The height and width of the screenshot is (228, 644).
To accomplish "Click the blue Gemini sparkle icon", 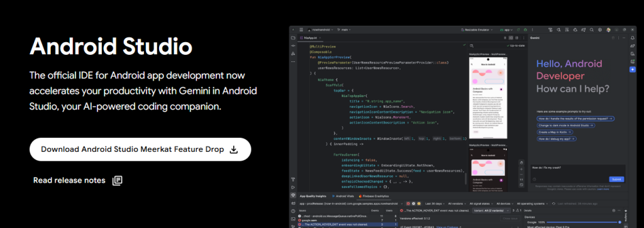I will coord(633,69).
